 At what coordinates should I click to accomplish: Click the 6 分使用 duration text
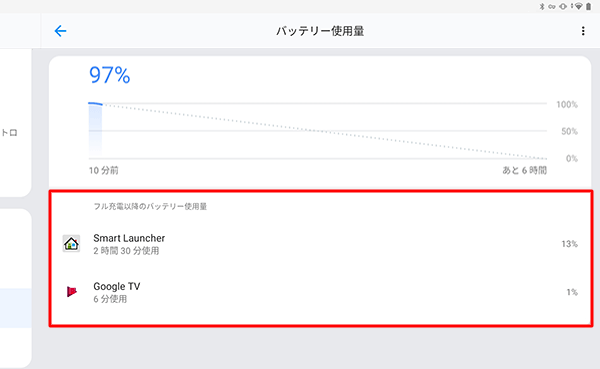click(x=110, y=299)
